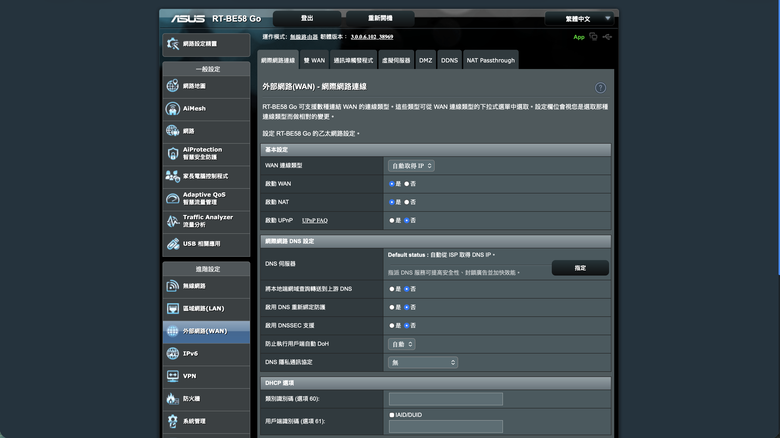
Task: Open USB application icon
Action: (173, 244)
